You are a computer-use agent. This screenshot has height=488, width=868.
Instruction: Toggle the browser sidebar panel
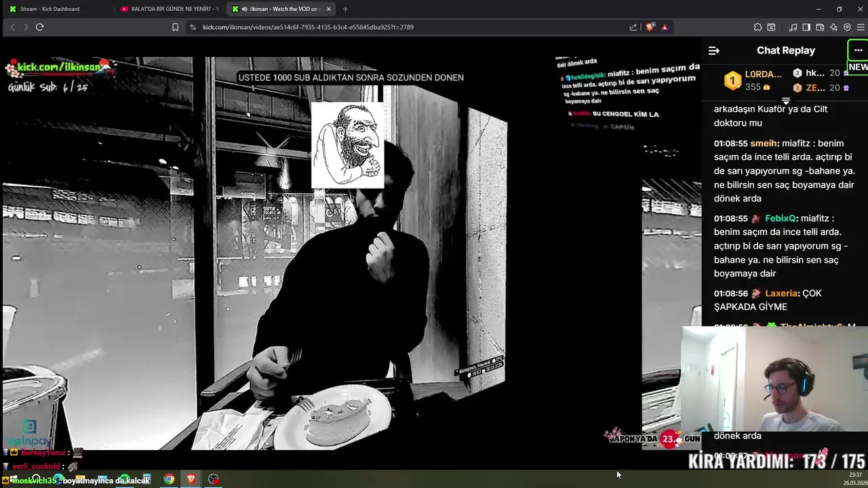pos(806,27)
